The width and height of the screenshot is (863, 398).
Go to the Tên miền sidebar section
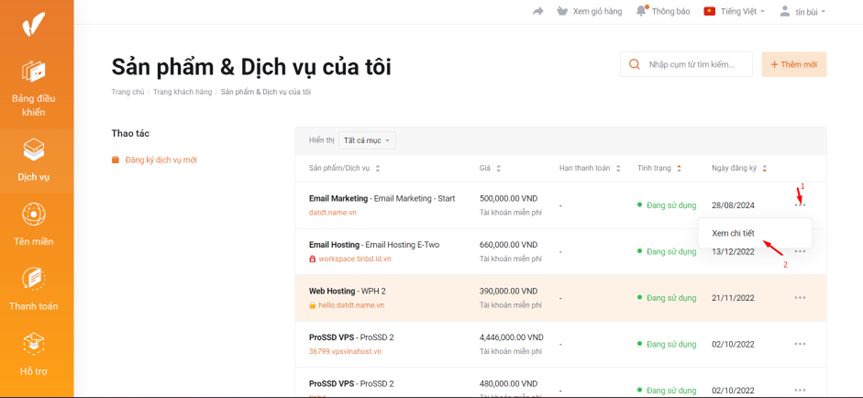(x=34, y=225)
